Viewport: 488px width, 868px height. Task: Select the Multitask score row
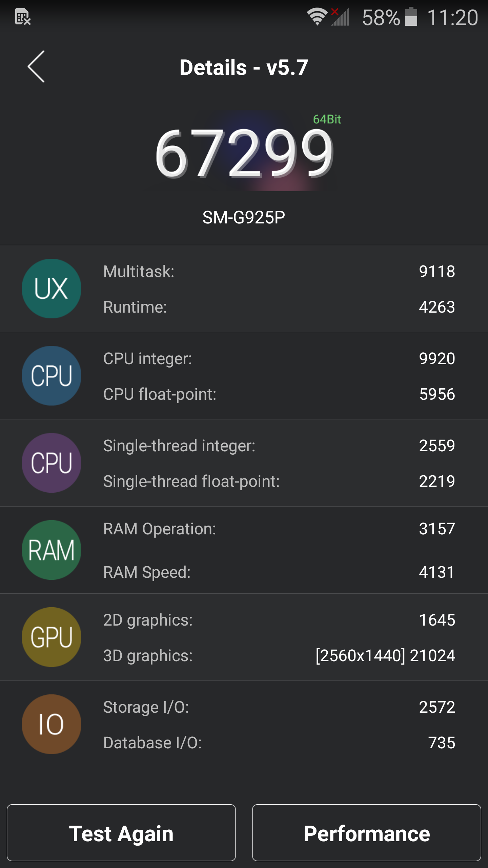279,272
